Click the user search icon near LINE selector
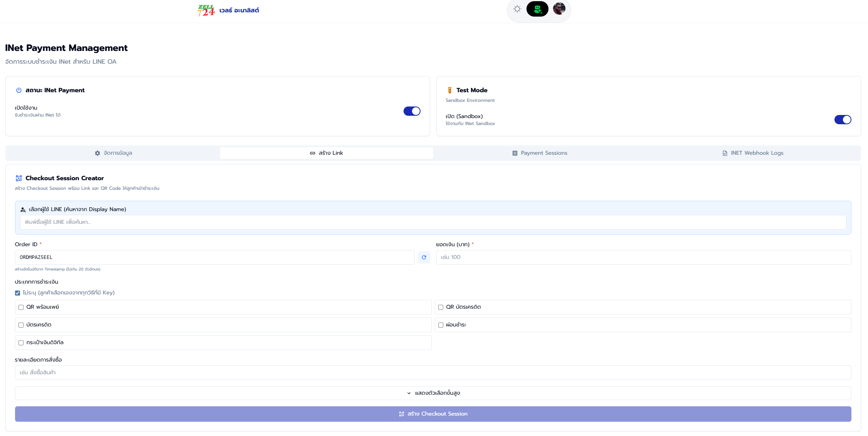The image size is (868, 436). point(23,210)
